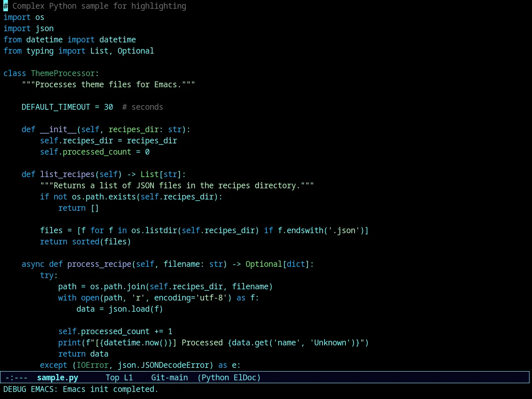Click 'json.load(f)' call
The width and height of the screenshot is (532, 399).
(x=136, y=309)
